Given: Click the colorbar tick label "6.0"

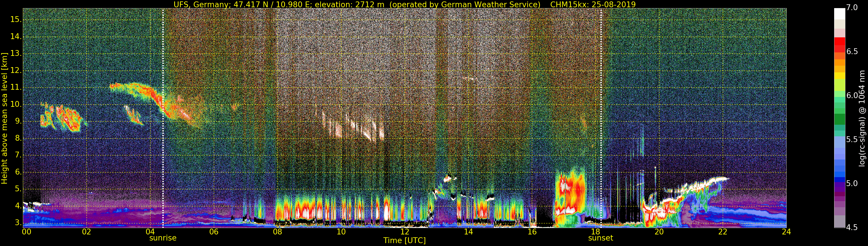Looking at the screenshot, I should coord(852,96).
